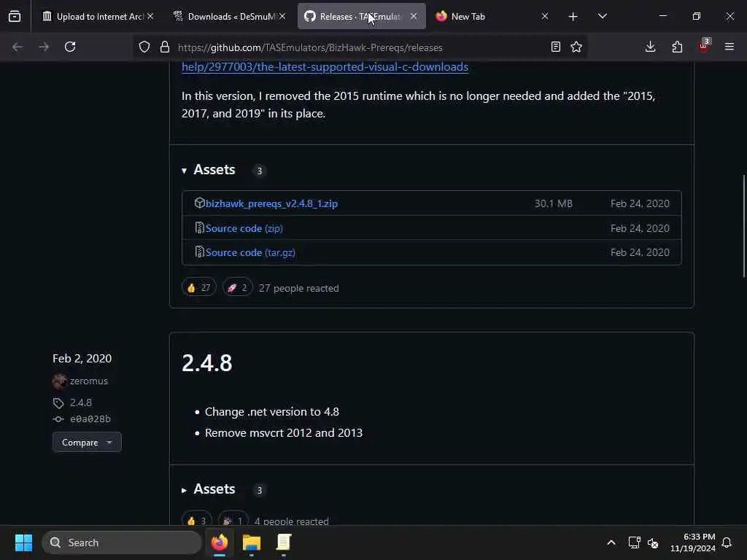Download Source code (zip)
The image size is (747, 560).
coord(244,228)
